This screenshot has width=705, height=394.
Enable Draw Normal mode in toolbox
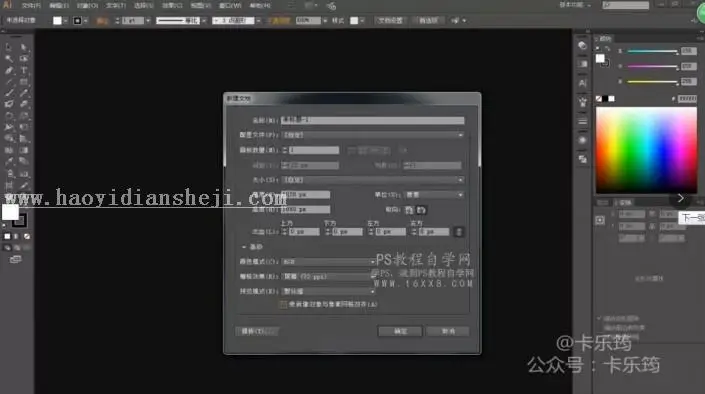(x=7, y=247)
